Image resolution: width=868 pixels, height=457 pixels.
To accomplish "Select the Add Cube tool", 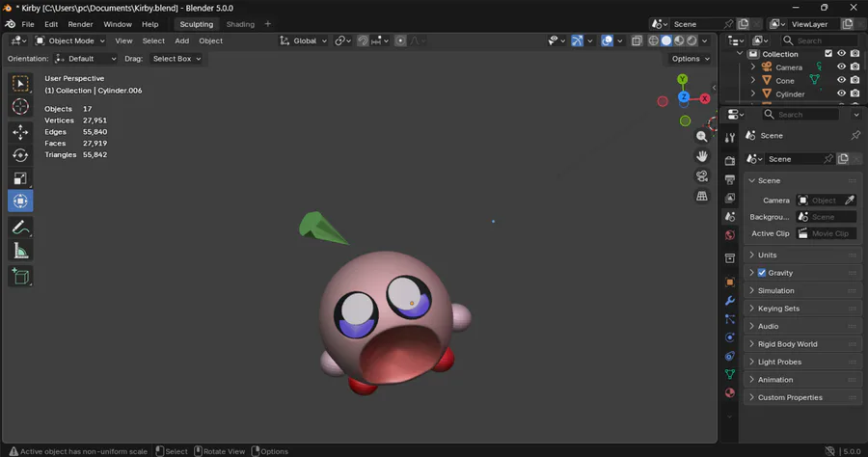I will (x=20, y=276).
